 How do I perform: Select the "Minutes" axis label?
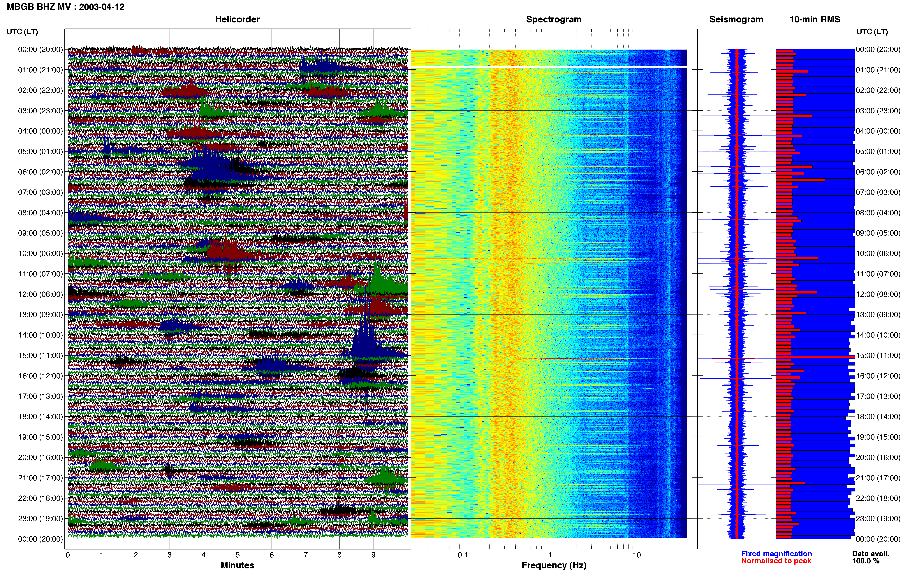(x=237, y=565)
